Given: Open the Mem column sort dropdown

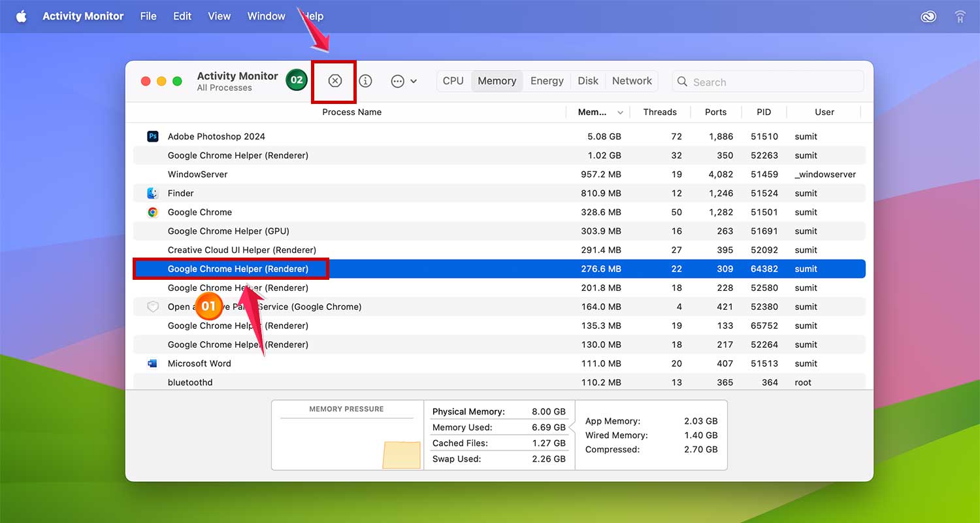Looking at the screenshot, I should [x=619, y=112].
